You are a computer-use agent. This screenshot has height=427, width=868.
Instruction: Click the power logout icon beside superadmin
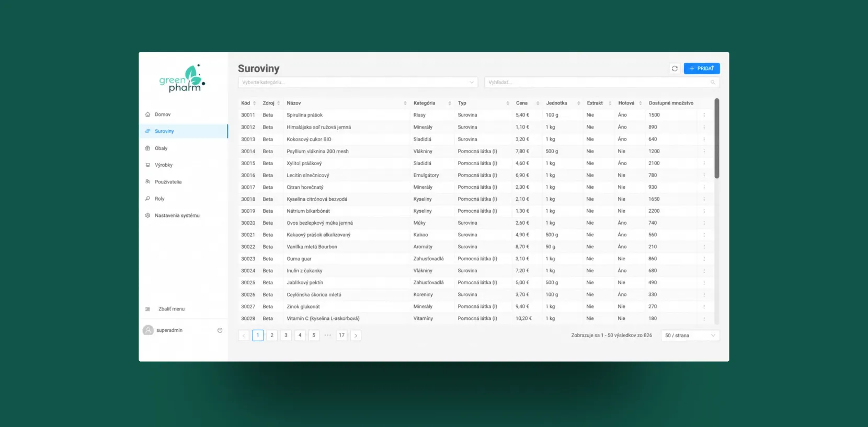coord(220,330)
